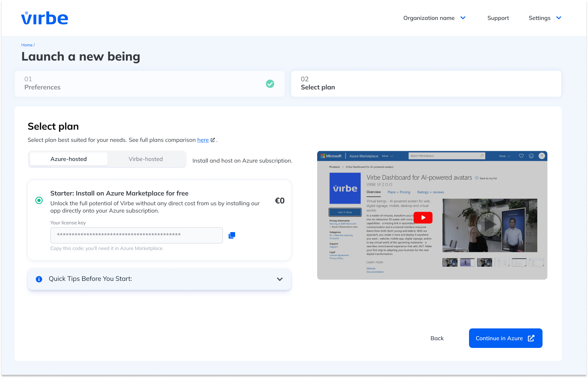This screenshot has height=378, width=588.
Task: Click the external link icon after 'here'
Action: point(212,140)
